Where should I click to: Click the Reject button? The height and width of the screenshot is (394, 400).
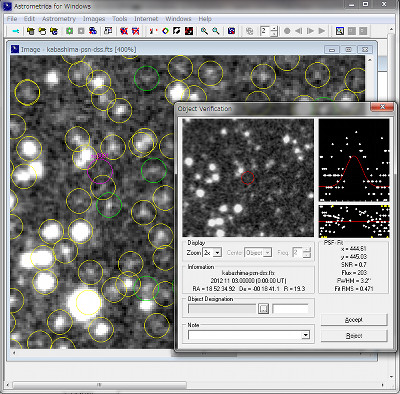click(x=354, y=336)
